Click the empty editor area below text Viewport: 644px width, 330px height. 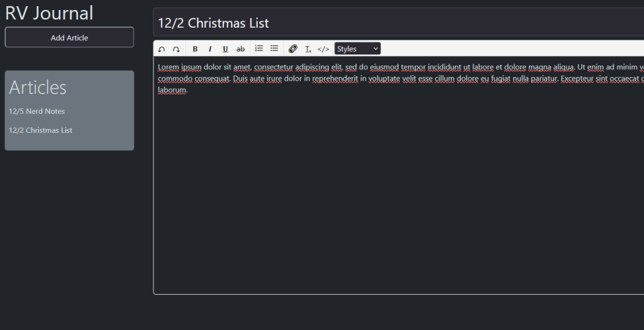396,202
